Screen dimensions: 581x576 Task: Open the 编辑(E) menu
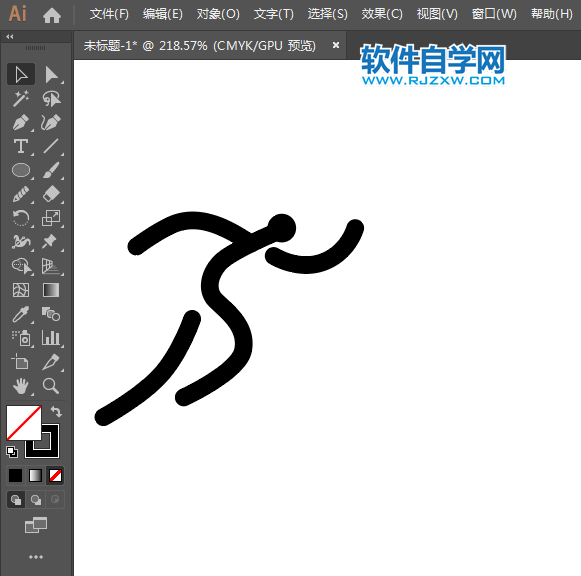[x=163, y=14]
